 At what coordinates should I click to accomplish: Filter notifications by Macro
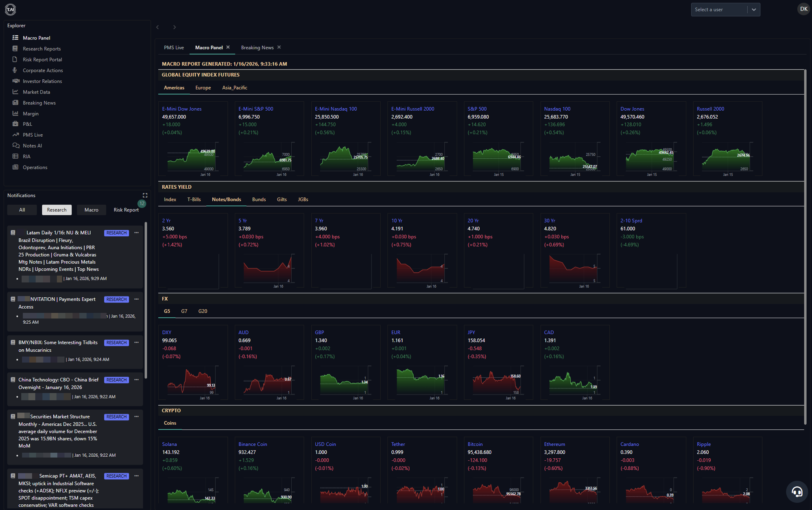(91, 210)
